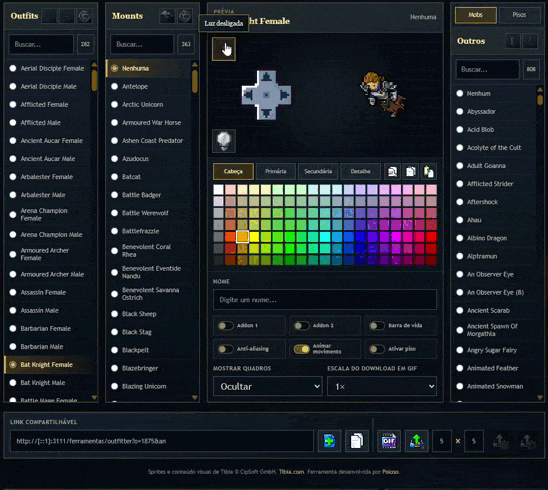Click the up arrow on the direction pad
This screenshot has height=490, width=548.
(x=266, y=77)
